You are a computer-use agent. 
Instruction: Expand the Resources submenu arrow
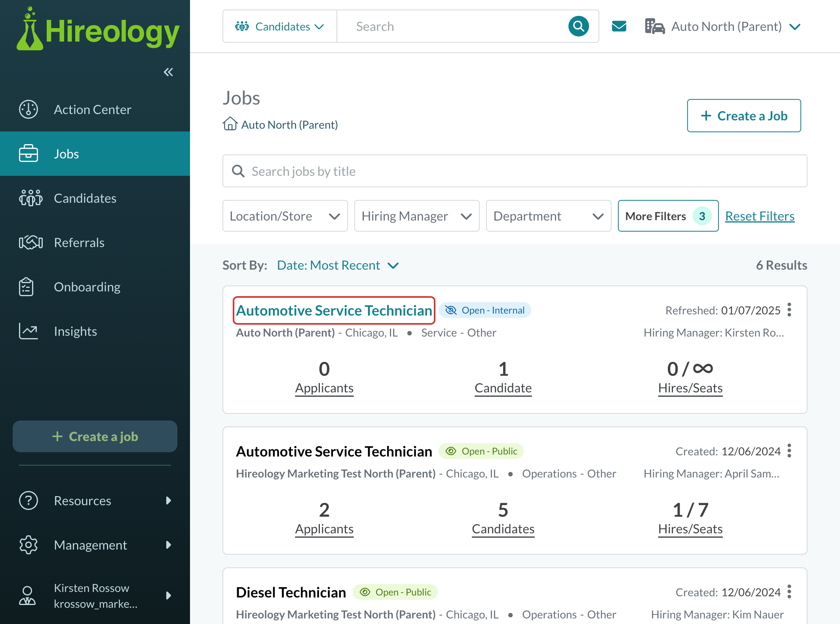pos(168,500)
